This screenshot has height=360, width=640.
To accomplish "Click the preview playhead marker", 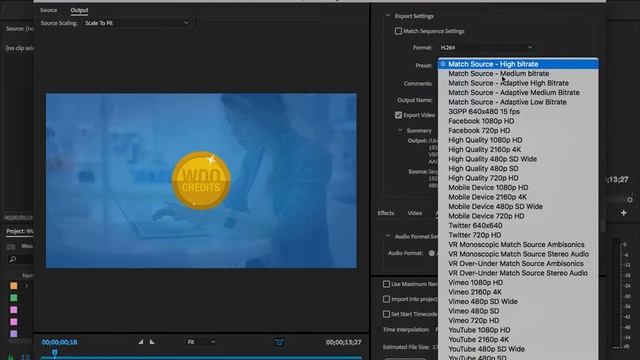I will pyautogui.click(x=55, y=352).
